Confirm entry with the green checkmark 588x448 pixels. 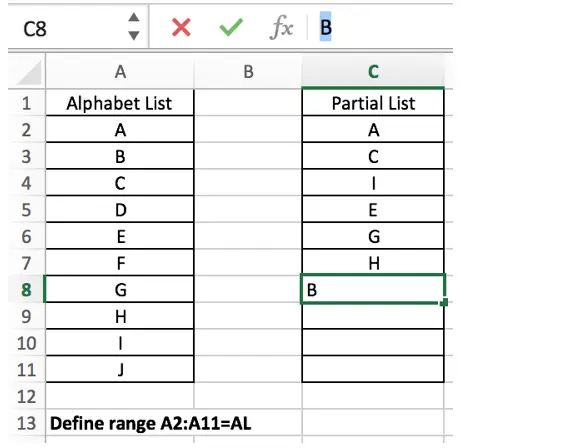coord(231,28)
